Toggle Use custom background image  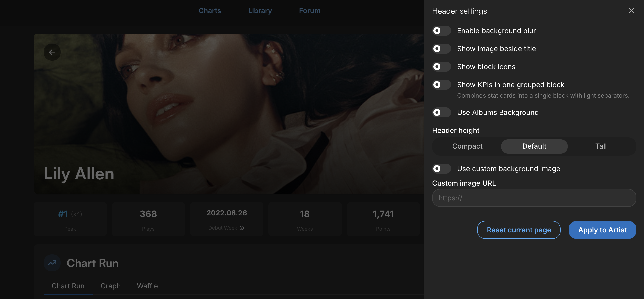(x=442, y=169)
